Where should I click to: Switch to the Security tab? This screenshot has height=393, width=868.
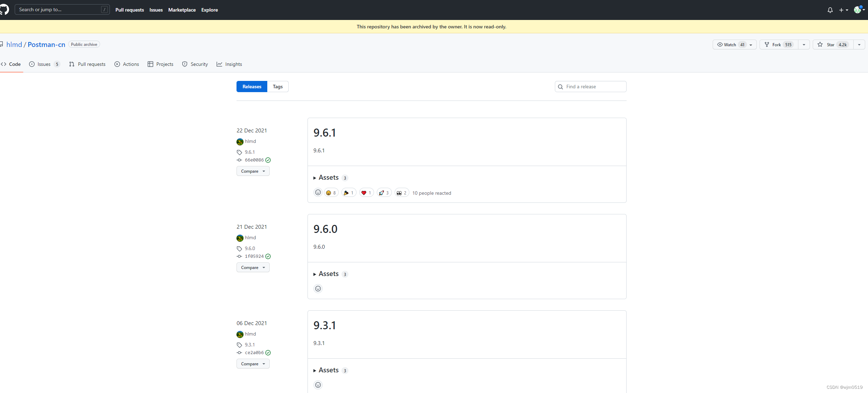(195, 64)
